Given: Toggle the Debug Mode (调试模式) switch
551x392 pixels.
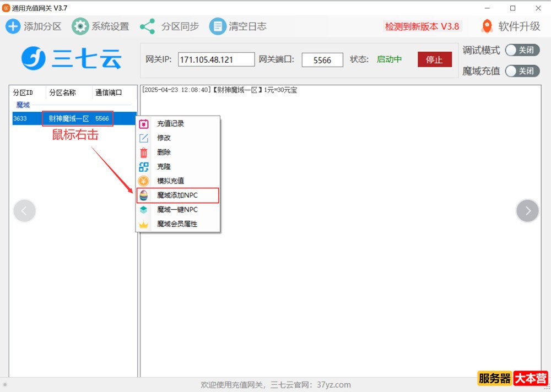Looking at the screenshot, I should pos(522,50).
